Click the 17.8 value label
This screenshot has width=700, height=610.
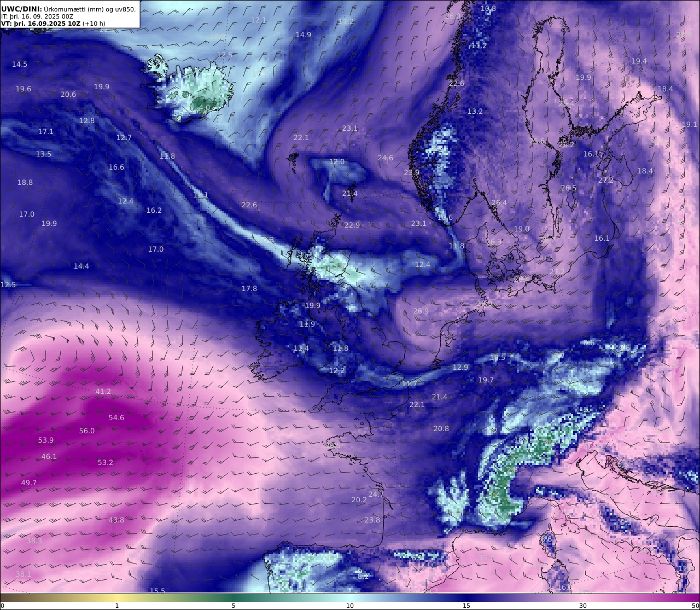pos(249,288)
